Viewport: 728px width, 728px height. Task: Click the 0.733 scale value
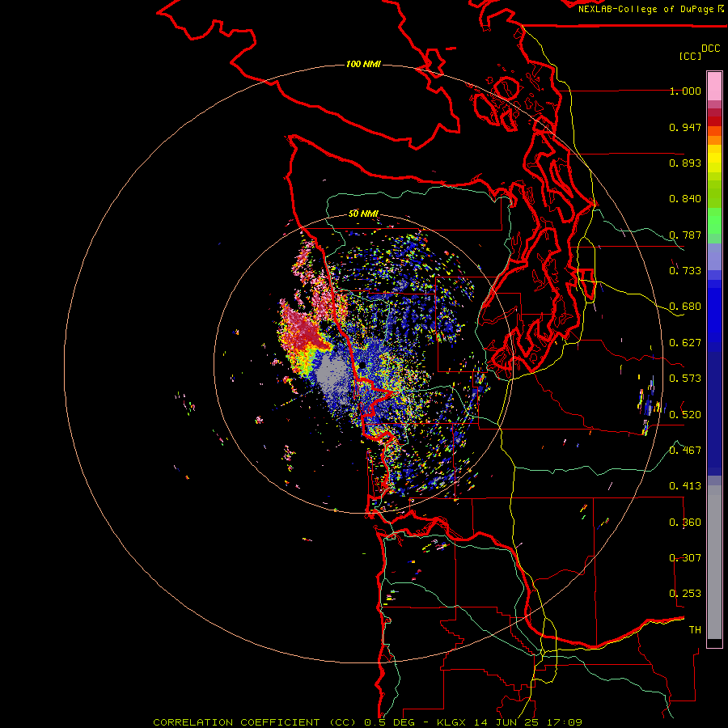(x=685, y=271)
